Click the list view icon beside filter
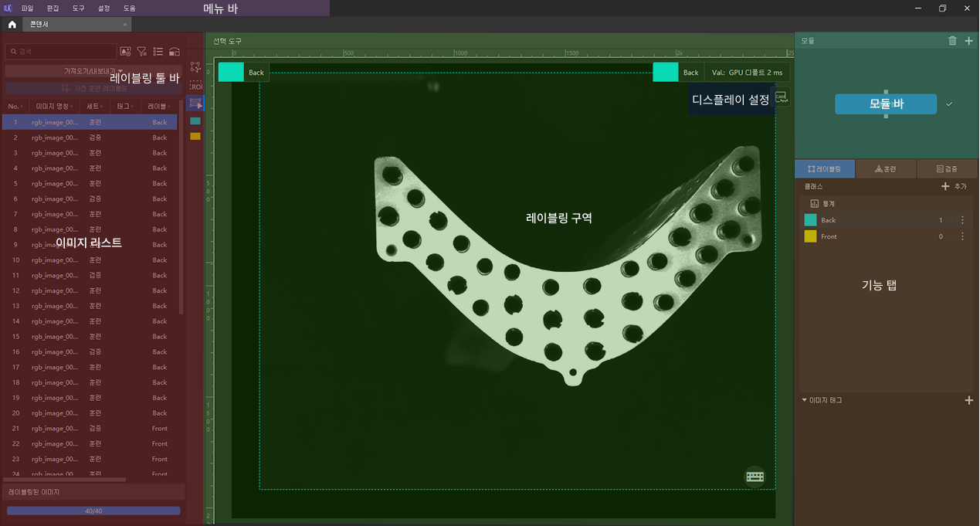Screen dimensions: 980x526 click(x=158, y=52)
